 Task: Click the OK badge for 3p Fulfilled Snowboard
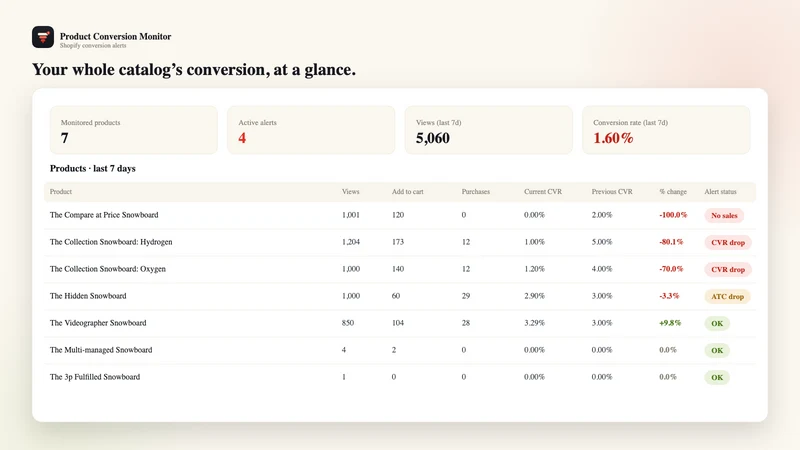(717, 378)
